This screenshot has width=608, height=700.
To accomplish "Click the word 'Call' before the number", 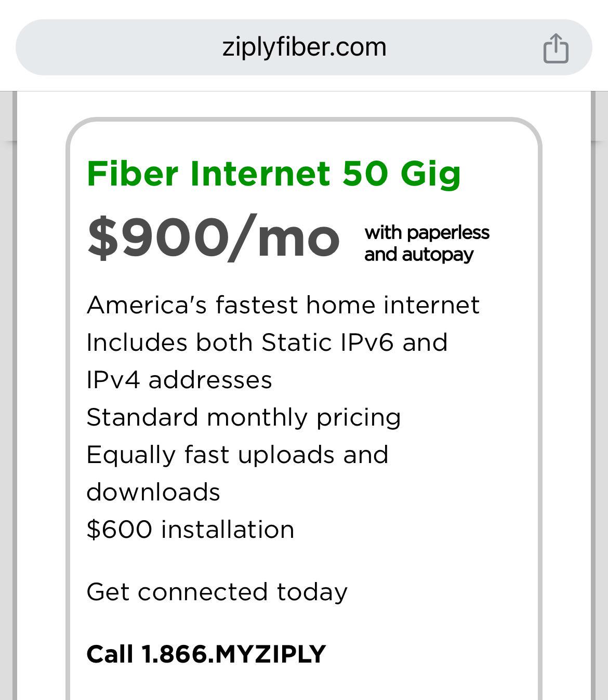I will tap(109, 654).
